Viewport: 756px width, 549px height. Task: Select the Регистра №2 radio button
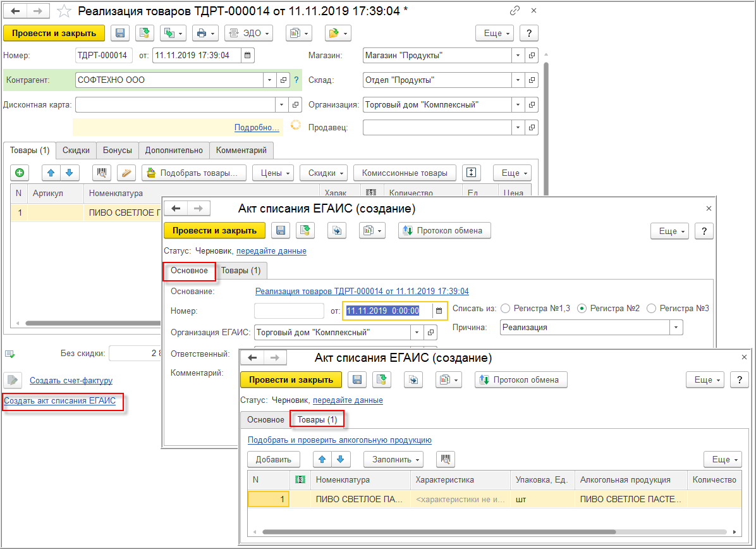[582, 308]
